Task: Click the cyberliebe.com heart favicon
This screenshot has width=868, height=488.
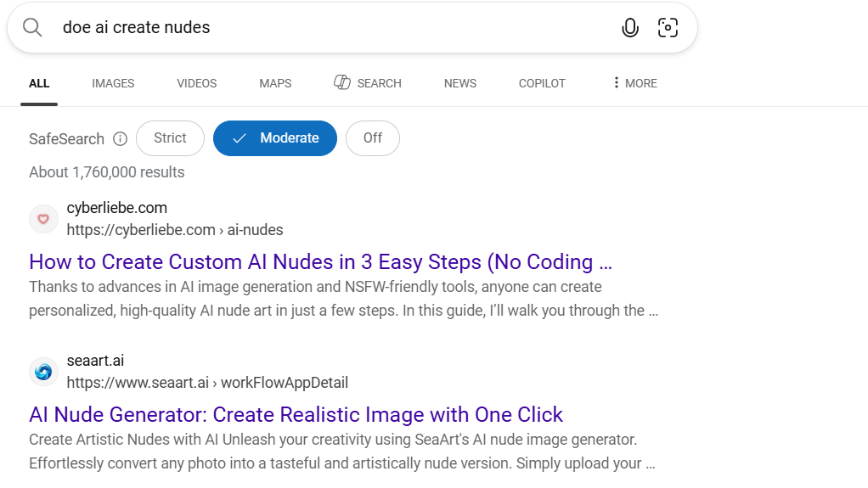Action: (44, 219)
